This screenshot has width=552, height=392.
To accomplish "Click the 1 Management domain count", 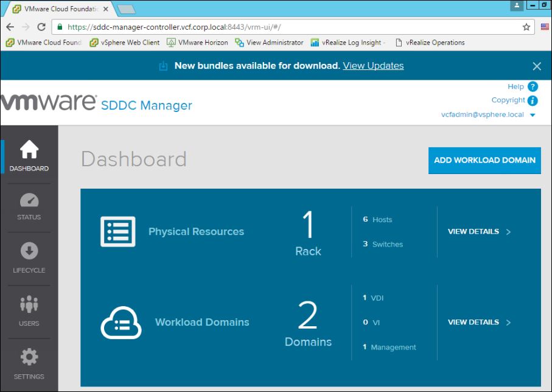I will (390, 348).
